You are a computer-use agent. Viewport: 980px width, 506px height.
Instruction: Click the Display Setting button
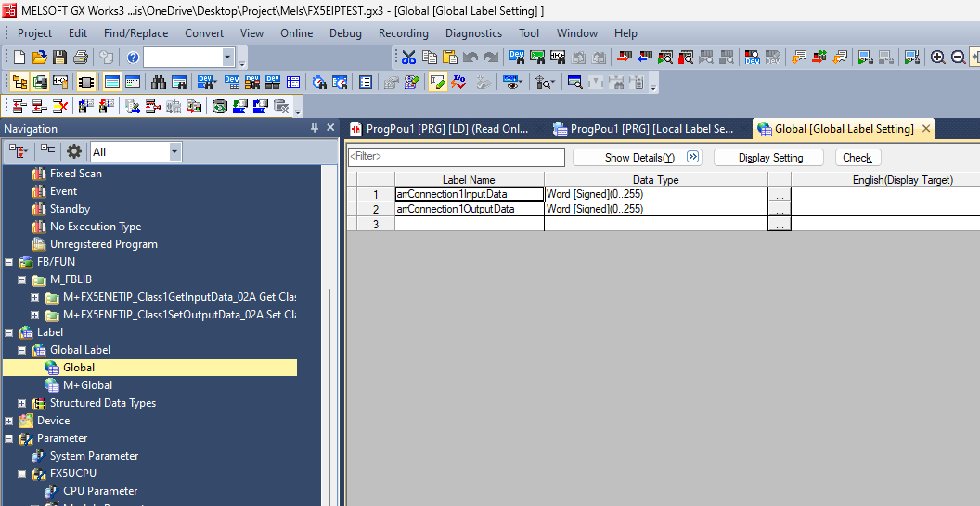[770, 158]
